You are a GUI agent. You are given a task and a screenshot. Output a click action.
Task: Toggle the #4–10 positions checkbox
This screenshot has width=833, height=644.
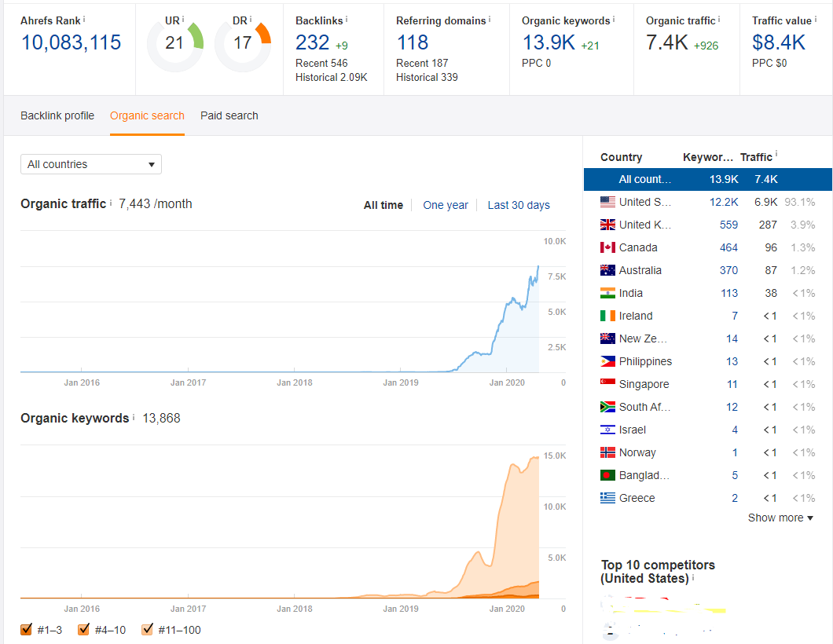pyautogui.click(x=83, y=629)
